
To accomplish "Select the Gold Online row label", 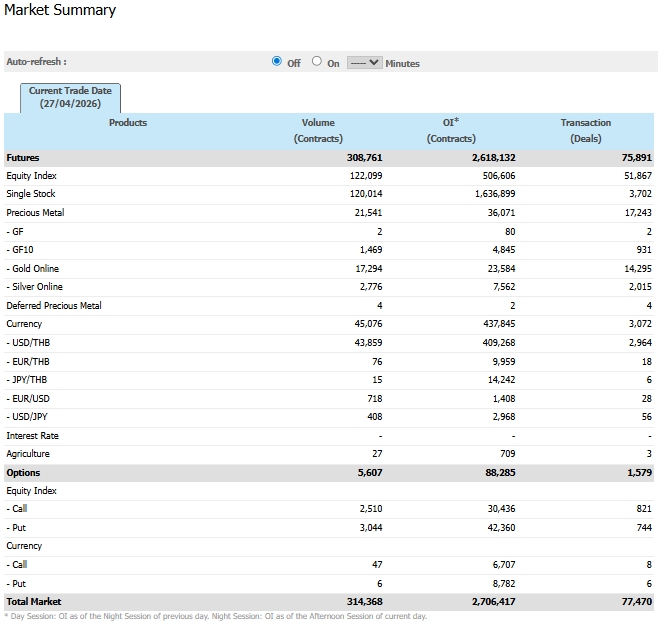I will click(x=33, y=269).
